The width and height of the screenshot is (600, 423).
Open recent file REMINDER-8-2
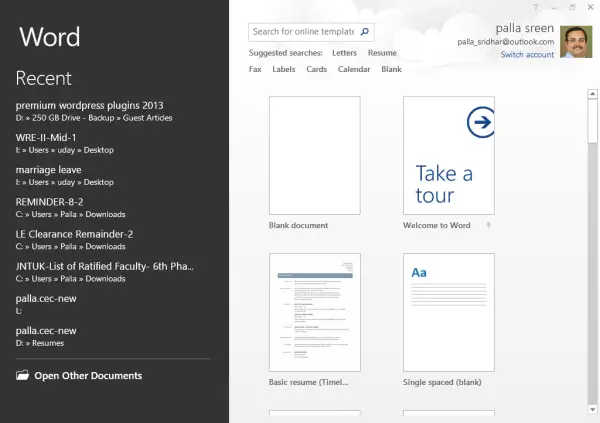pos(70,207)
